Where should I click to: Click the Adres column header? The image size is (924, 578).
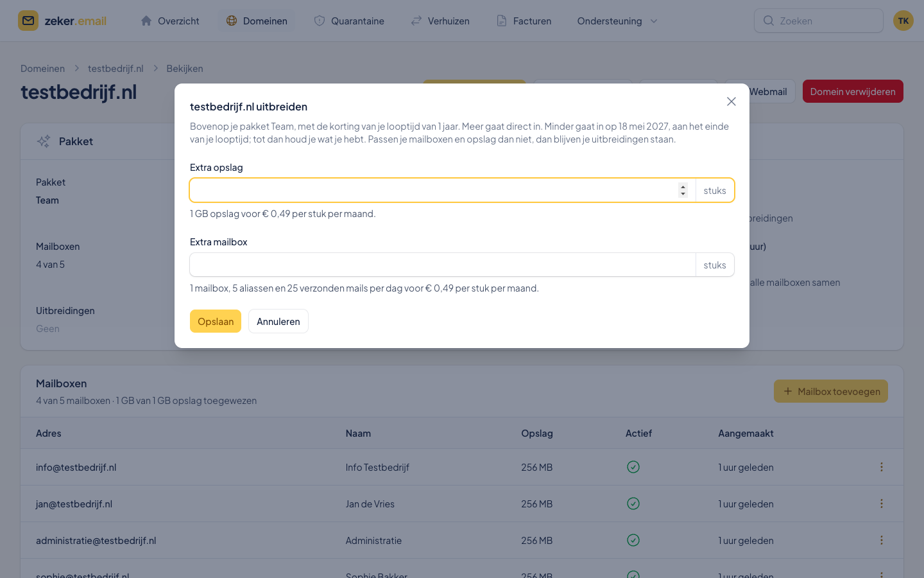tap(49, 433)
